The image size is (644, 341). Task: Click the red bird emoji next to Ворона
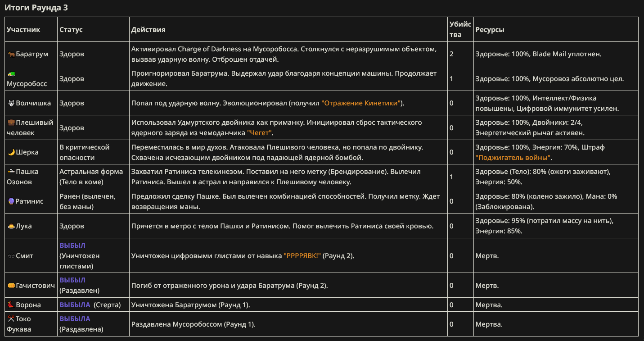click(x=11, y=305)
